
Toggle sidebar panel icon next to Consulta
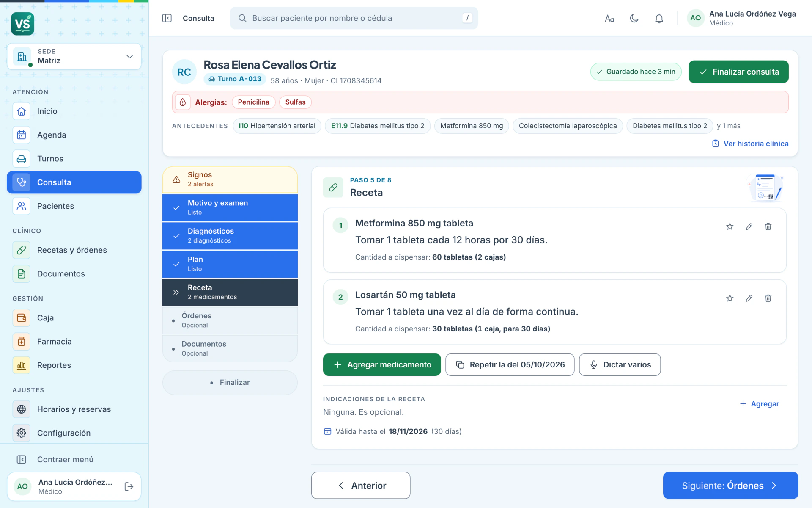point(167,18)
